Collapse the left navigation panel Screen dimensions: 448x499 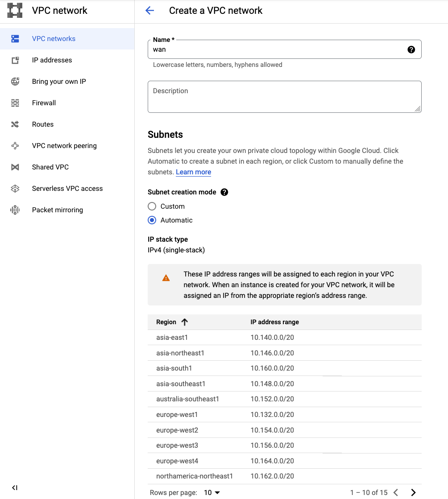tap(15, 488)
